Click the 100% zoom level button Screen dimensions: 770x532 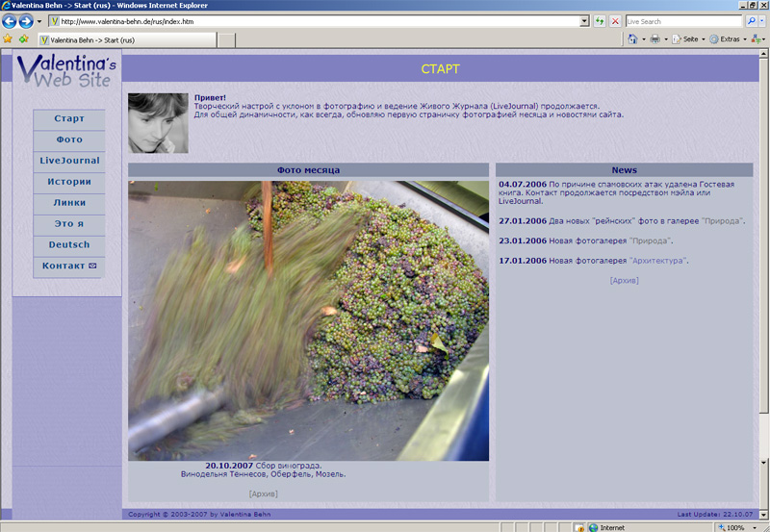[731, 527]
